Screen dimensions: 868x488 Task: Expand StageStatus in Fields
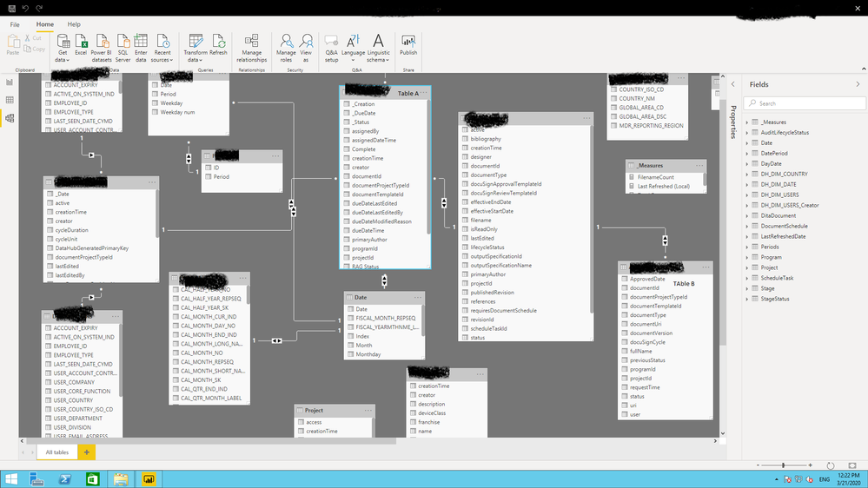pos(746,299)
